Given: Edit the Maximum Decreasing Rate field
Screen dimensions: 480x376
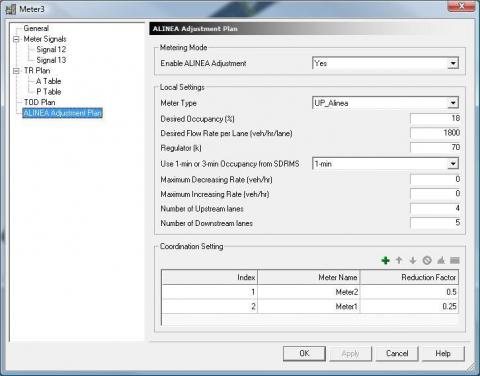Looking at the screenshot, I should (436, 179).
